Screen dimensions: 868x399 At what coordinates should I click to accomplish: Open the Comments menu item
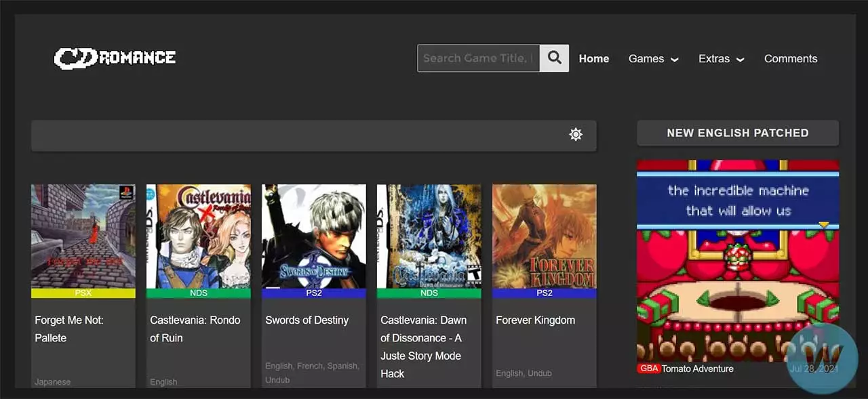pyautogui.click(x=791, y=59)
